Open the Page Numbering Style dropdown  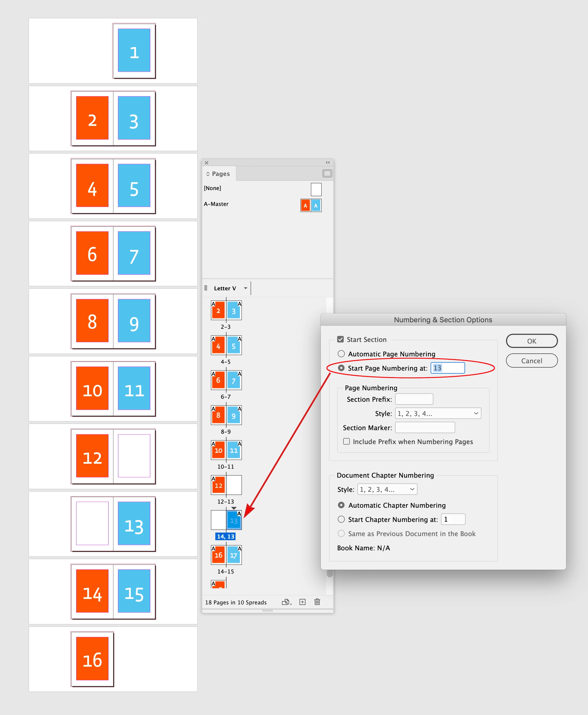438,413
